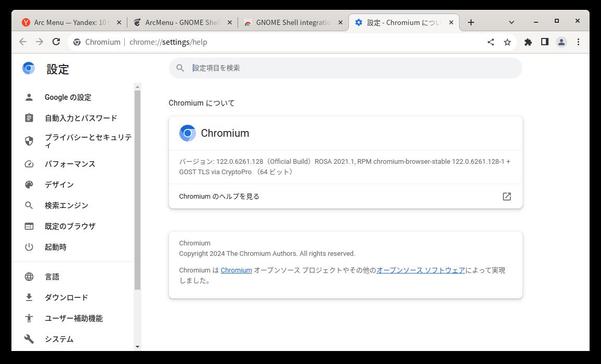Open ユーザー補助機能 accessibility settings
The image size is (601, 364).
pyautogui.click(x=75, y=318)
